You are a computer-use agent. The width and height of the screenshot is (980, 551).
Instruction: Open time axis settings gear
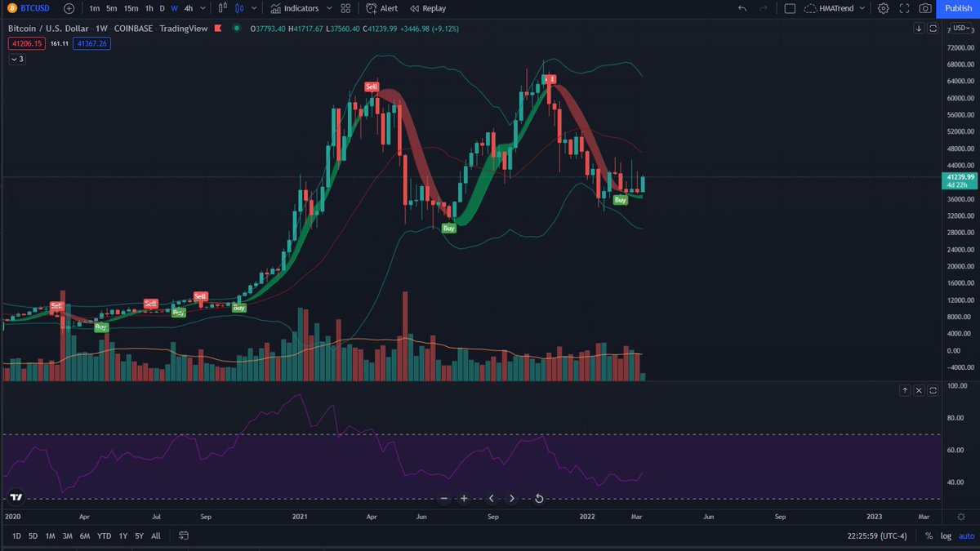(960, 517)
